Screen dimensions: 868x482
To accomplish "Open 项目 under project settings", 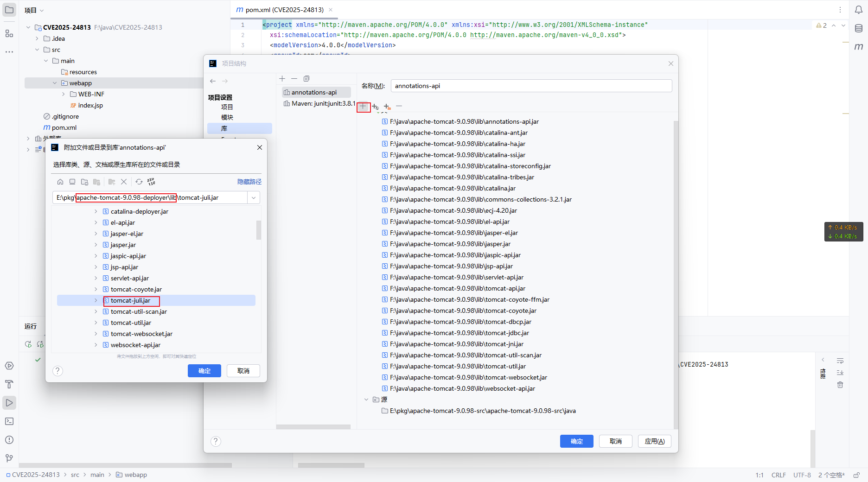I will (227, 107).
